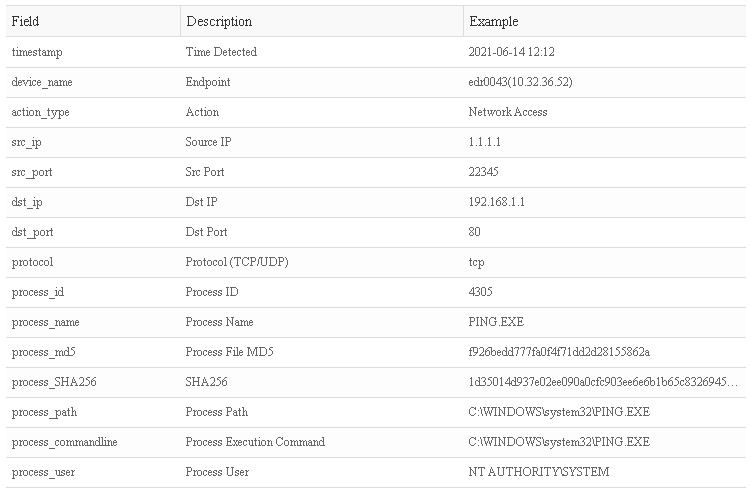
Task: Click the Example column header
Action: [x=494, y=21]
